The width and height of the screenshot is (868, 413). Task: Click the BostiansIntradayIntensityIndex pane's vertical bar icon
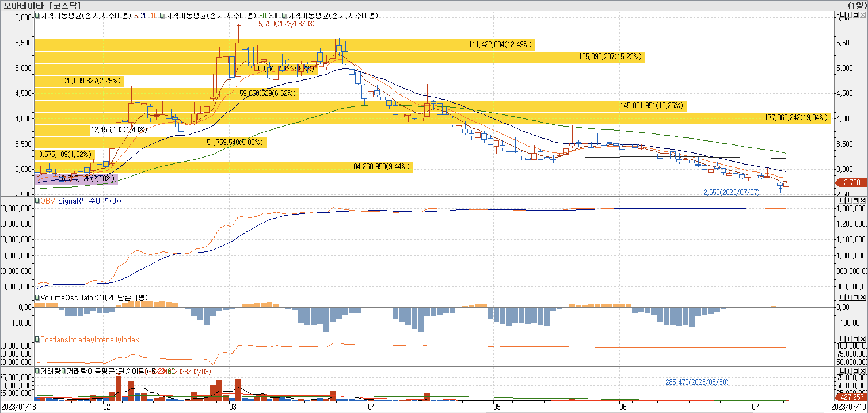point(848,339)
